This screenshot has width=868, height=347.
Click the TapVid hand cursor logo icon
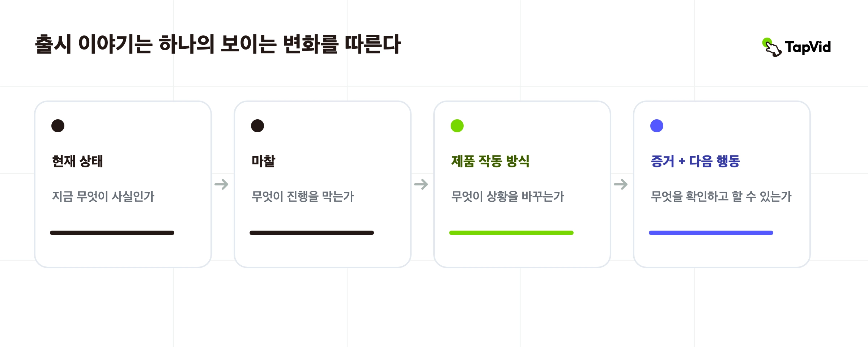(x=772, y=47)
